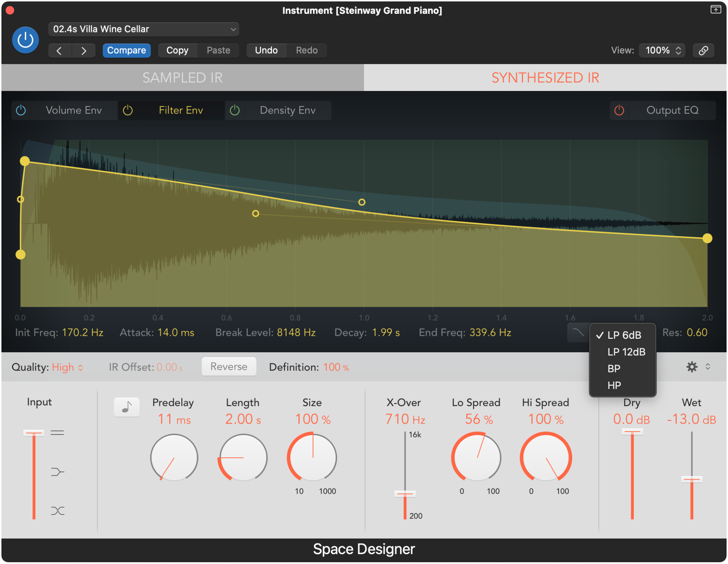
Task: Click the X-Over slider handle
Action: (x=405, y=494)
